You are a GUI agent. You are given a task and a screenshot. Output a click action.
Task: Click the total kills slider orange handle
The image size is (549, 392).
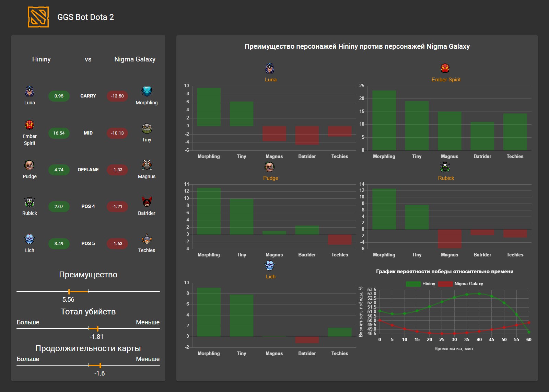click(x=97, y=328)
